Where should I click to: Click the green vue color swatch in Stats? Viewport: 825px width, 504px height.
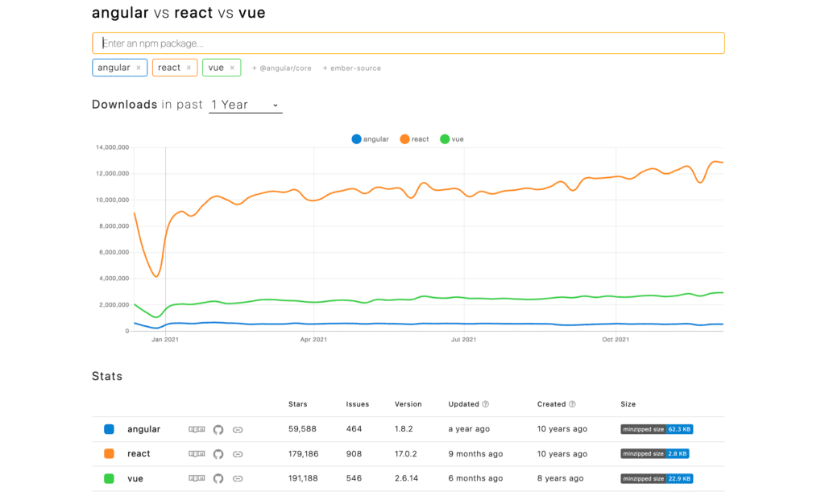pyautogui.click(x=109, y=478)
